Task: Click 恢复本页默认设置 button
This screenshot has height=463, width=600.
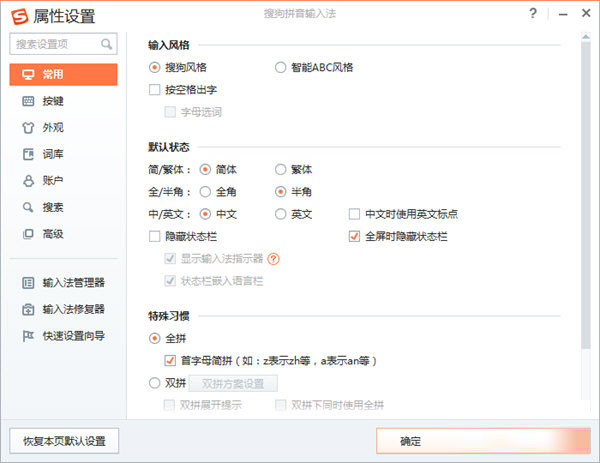Action: tap(64, 441)
